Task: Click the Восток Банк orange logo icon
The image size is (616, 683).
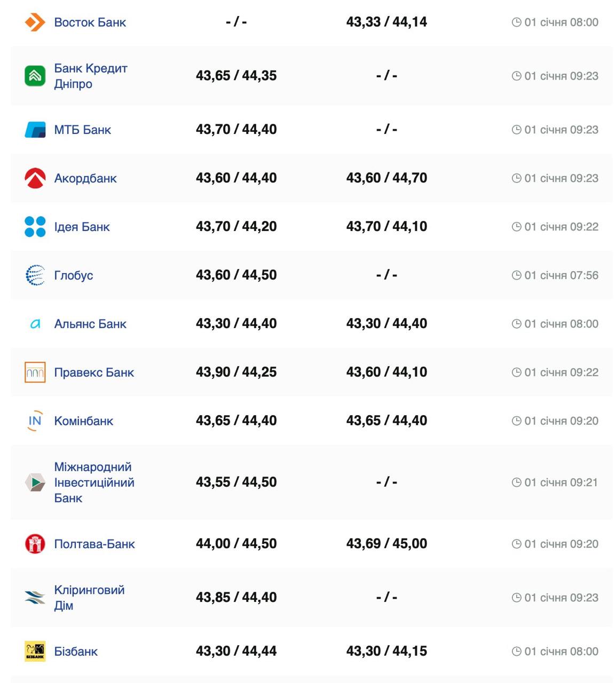Action: click(35, 22)
